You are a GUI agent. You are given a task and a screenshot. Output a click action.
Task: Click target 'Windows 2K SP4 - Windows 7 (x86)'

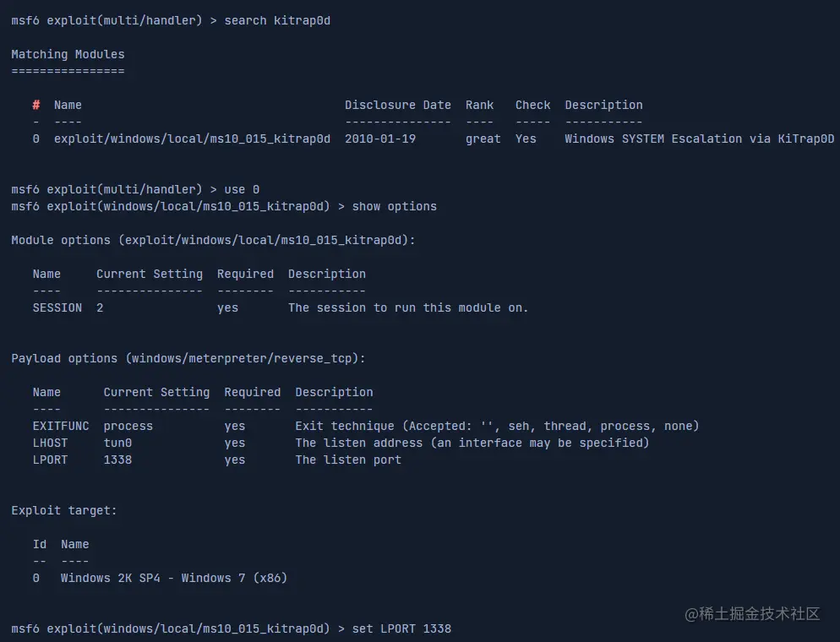pos(173,579)
